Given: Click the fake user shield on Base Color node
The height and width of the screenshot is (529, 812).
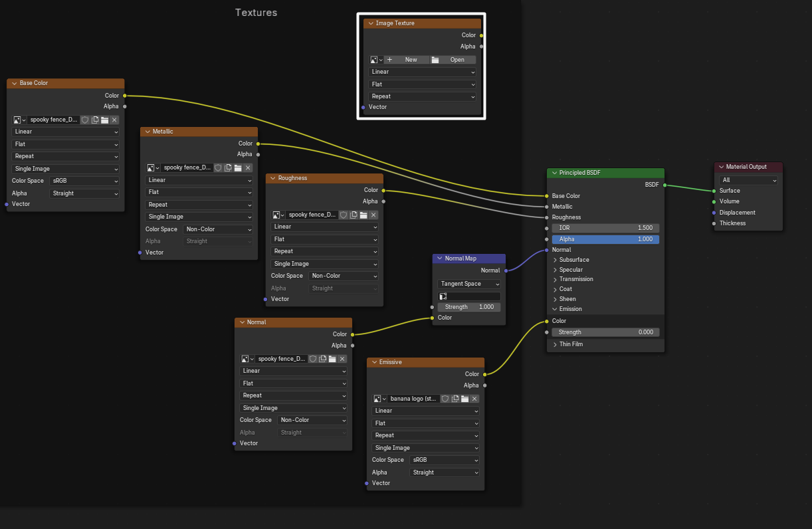Looking at the screenshot, I should coord(85,120).
